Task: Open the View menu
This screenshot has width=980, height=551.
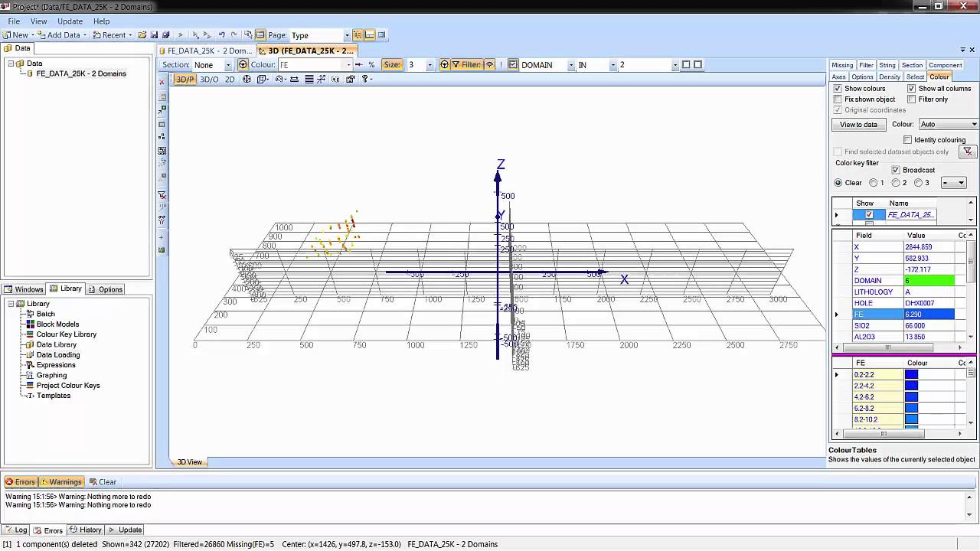Action: coord(38,21)
